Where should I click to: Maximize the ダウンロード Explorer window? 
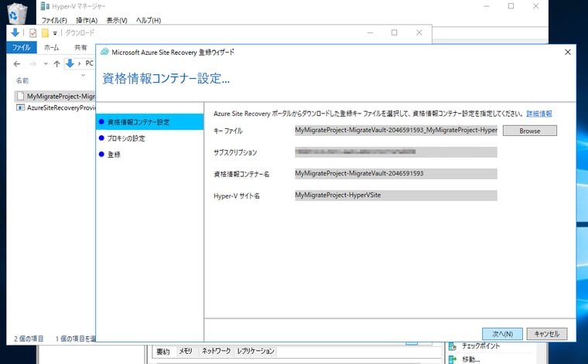394,33
